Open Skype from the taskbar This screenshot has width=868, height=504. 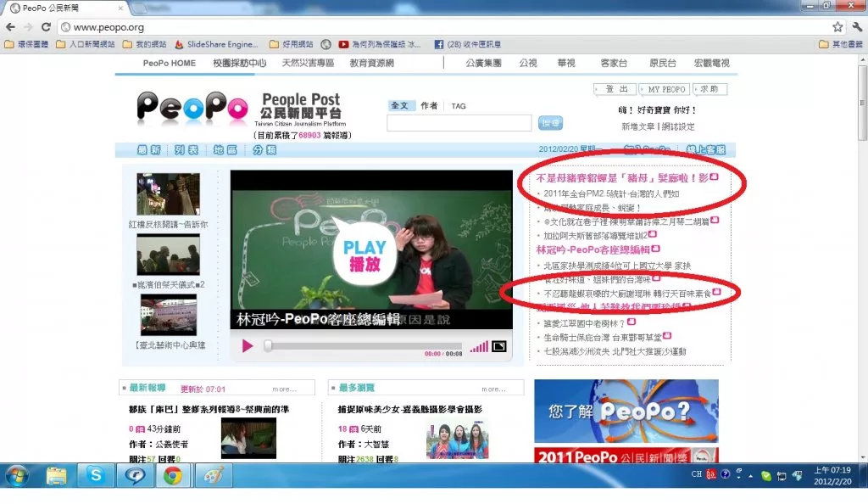click(96, 475)
